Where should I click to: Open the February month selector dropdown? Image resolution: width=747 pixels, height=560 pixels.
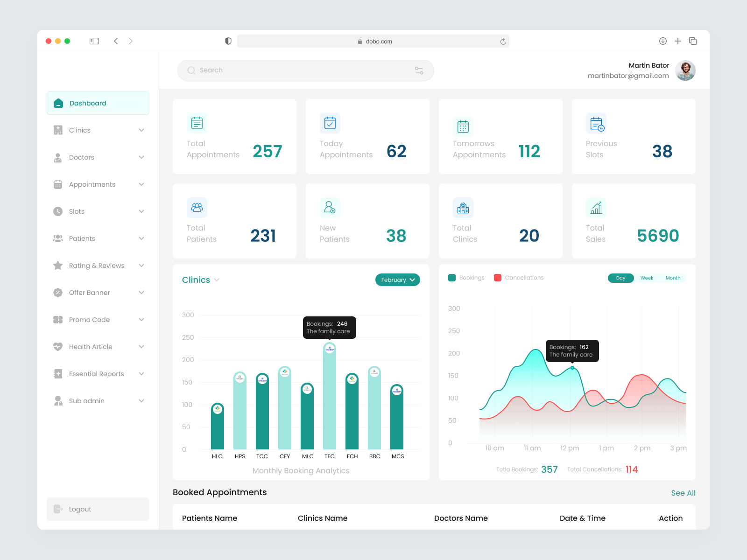click(x=397, y=280)
